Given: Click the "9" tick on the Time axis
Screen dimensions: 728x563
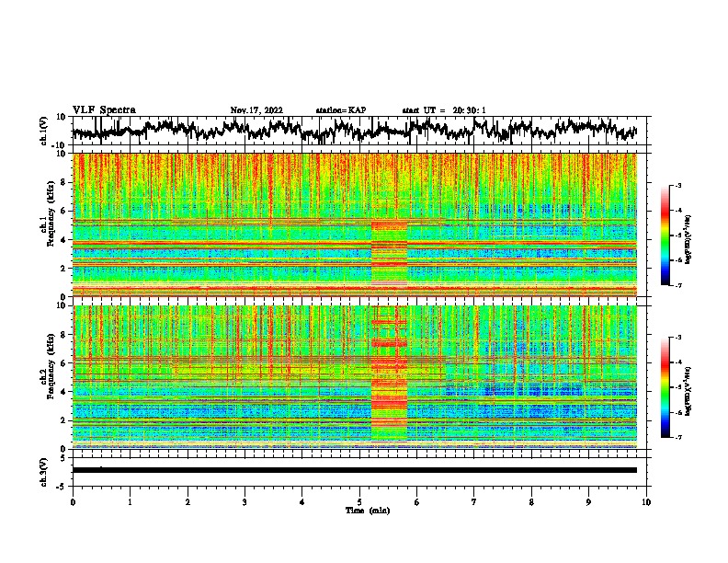Looking at the screenshot, I should tap(588, 502).
